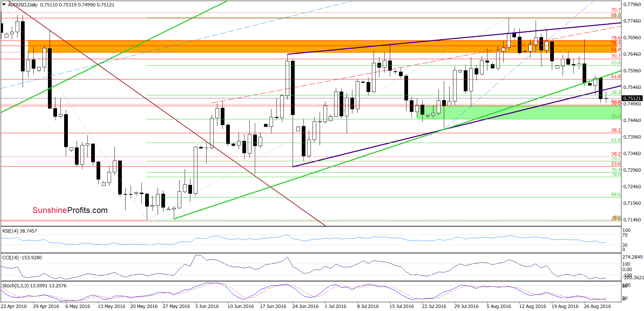This screenshot has width=644, height=311.
Task: Click the 19 Aug 2016 date label
Action: tap(565, 306)
